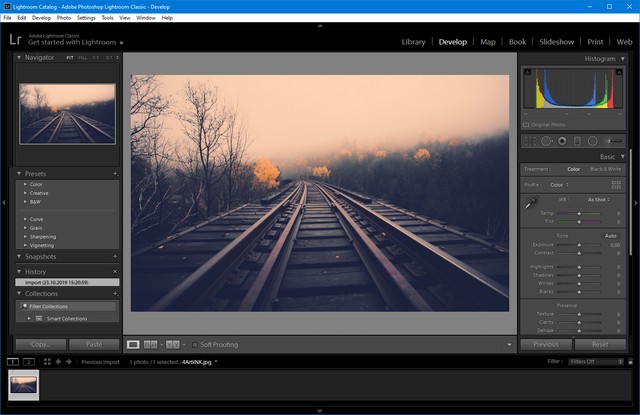Open the Develop menu
The height and width of the screenshot is (415, 640).
(x=41, y=18)
